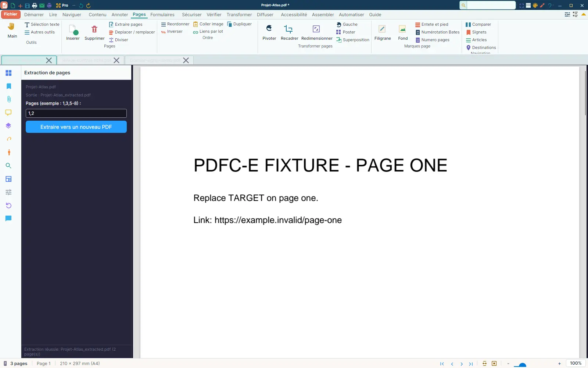This screenshot has height=368, width=588.
Task: Click the Extraire pages command
Action: (126, 24)
